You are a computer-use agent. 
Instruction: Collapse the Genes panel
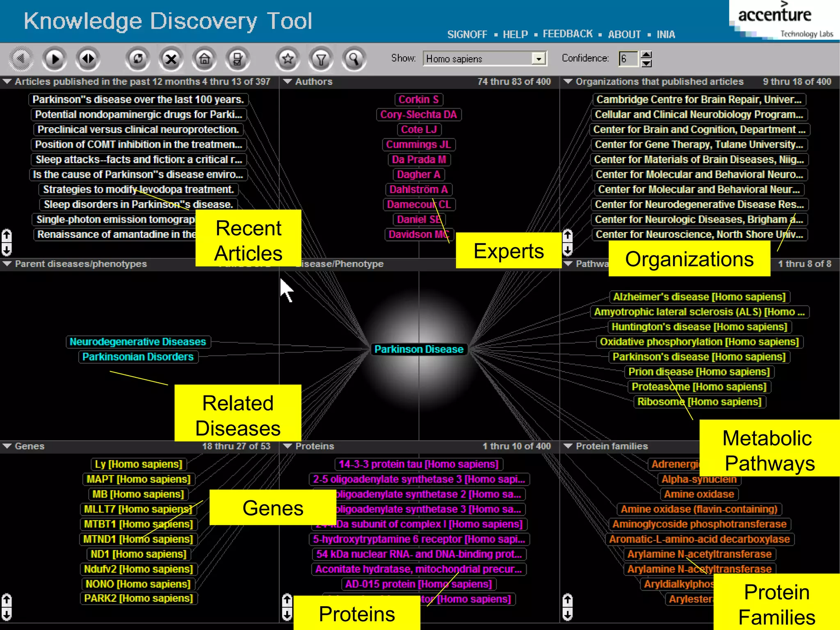point(7,446)
